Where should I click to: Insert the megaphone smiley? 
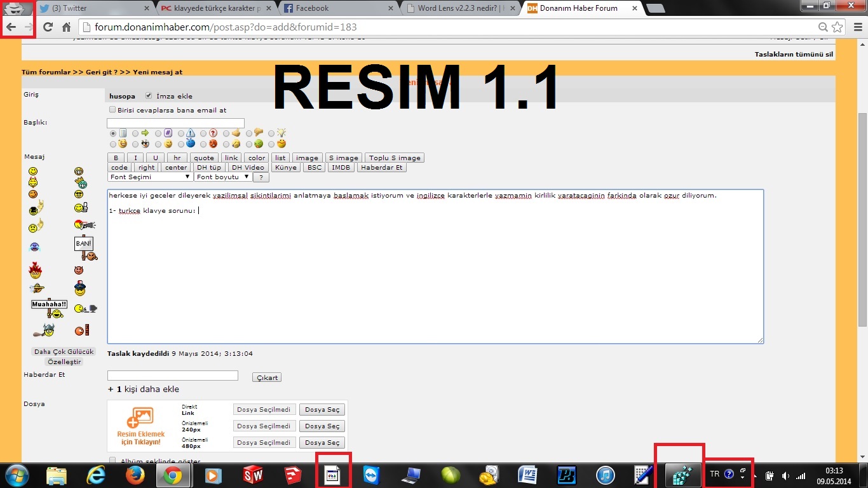point(85,224)
